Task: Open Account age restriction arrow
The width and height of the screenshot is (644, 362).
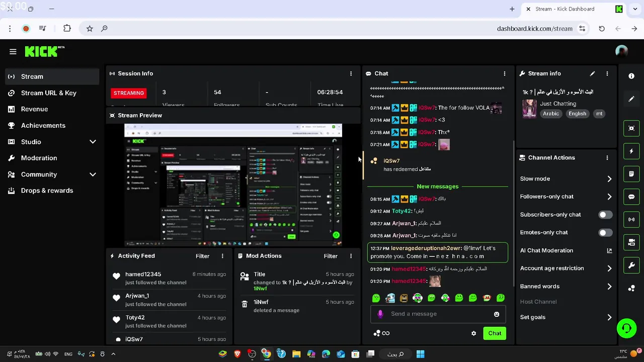Action: [x=609, y=268]
